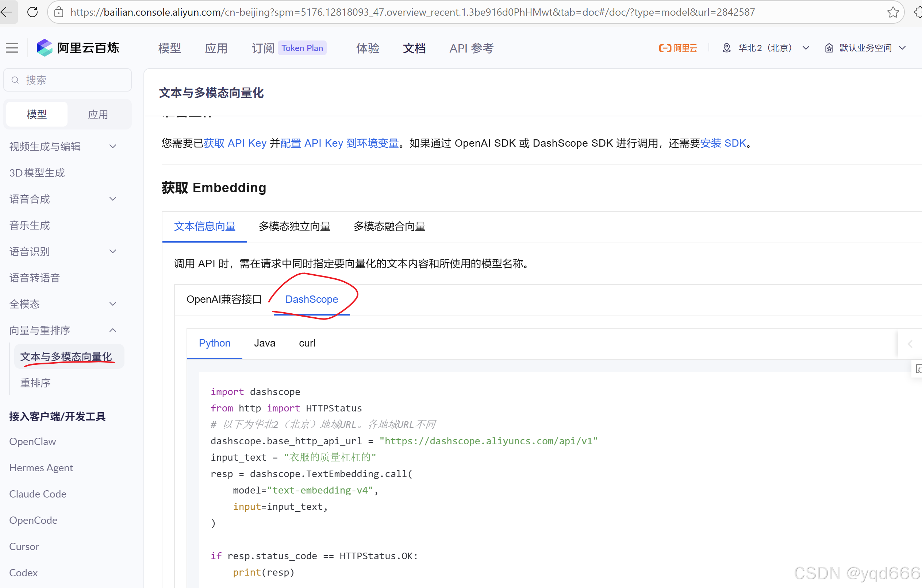Expand 语音识别 section
The height and width of the screenshot is (588, 922).
click(112, 251)
